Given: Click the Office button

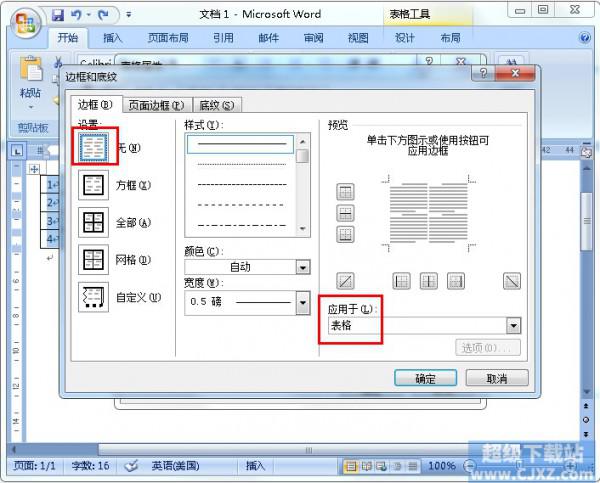Looking at the screenshot, I should (x=26, y=22).
